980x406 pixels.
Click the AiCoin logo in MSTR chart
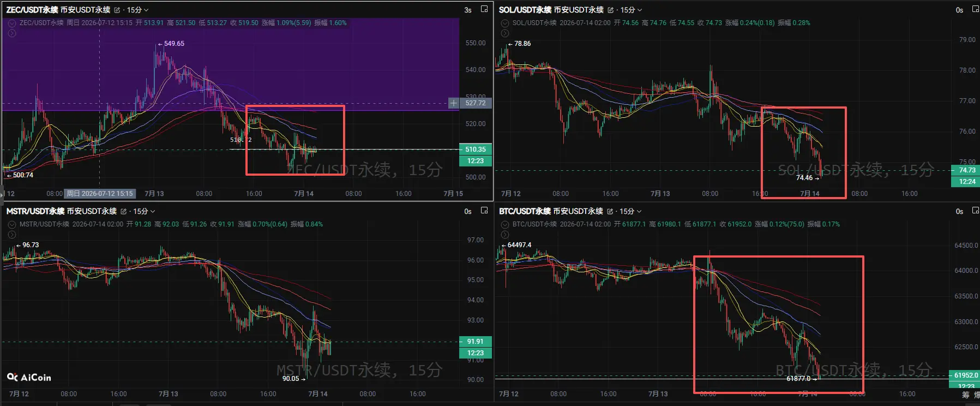click(29, 377)
